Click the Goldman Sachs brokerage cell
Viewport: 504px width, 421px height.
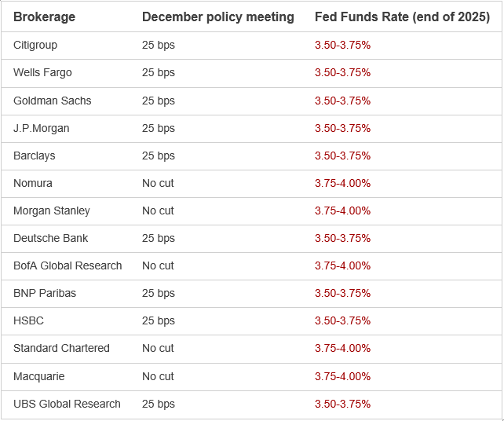[x=53, y=101]
